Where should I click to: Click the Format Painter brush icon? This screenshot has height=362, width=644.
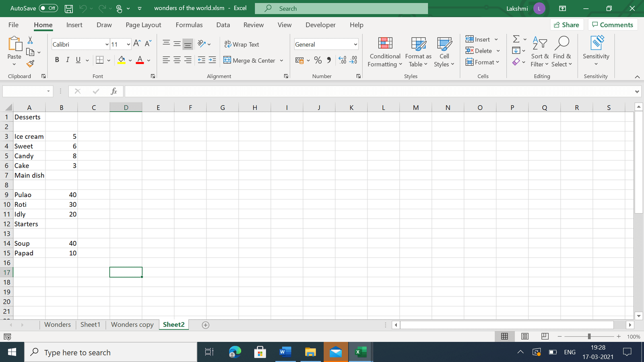30,64
